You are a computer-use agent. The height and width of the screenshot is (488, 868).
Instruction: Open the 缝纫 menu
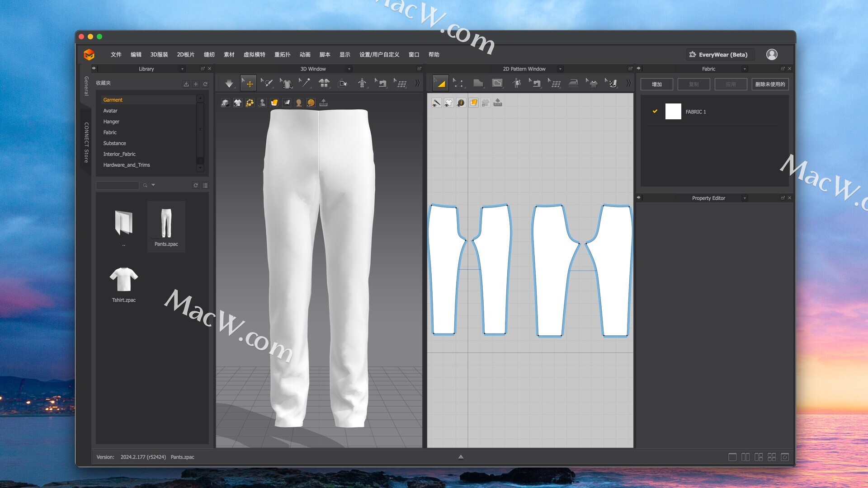pos(209,55)
